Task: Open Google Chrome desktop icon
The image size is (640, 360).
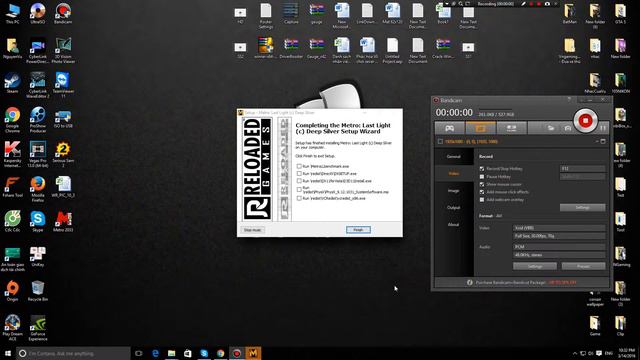Action: (12, 120)
